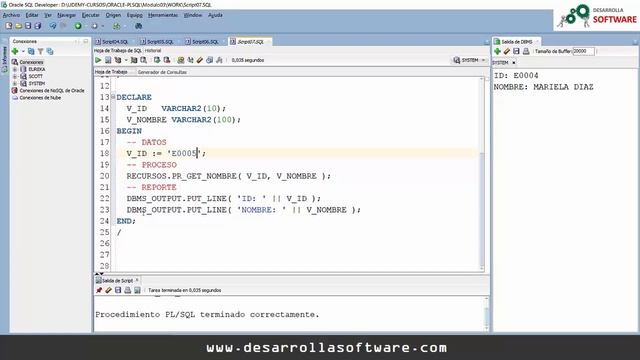
Task: Click the Rollback icon in worksheet toolbar
Action: [x=167, y=60]
